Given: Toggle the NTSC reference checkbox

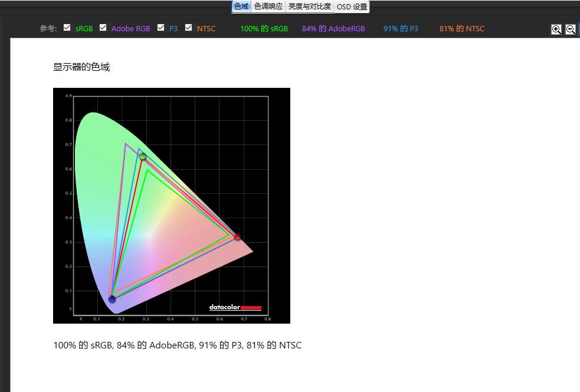Looking at the screenshot, I should [x=188, y=27].
